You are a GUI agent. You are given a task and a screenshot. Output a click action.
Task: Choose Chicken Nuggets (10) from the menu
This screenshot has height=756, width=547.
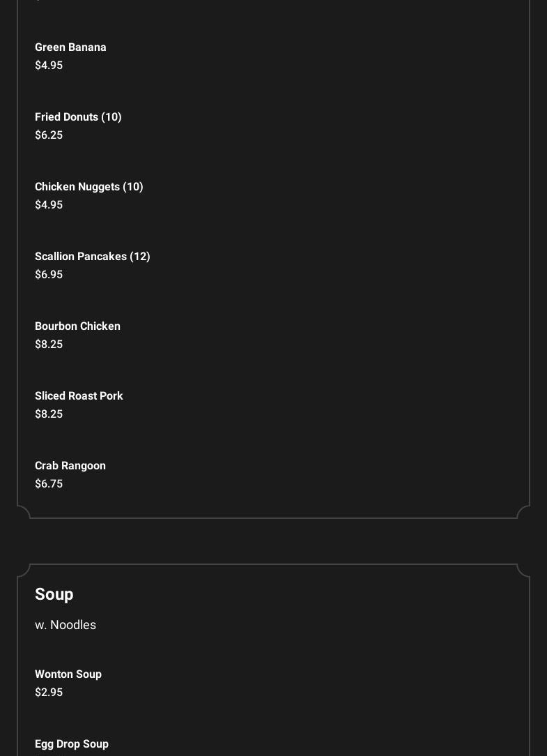[88, 187]
